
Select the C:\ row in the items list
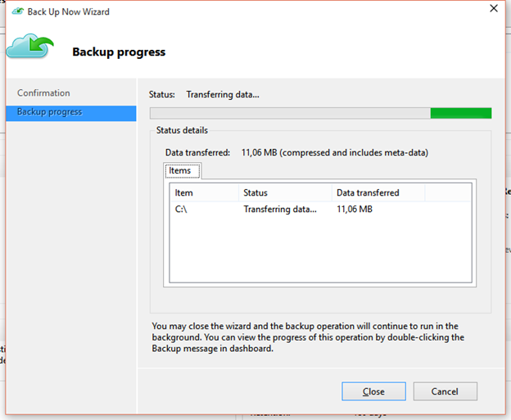[183, 210]
